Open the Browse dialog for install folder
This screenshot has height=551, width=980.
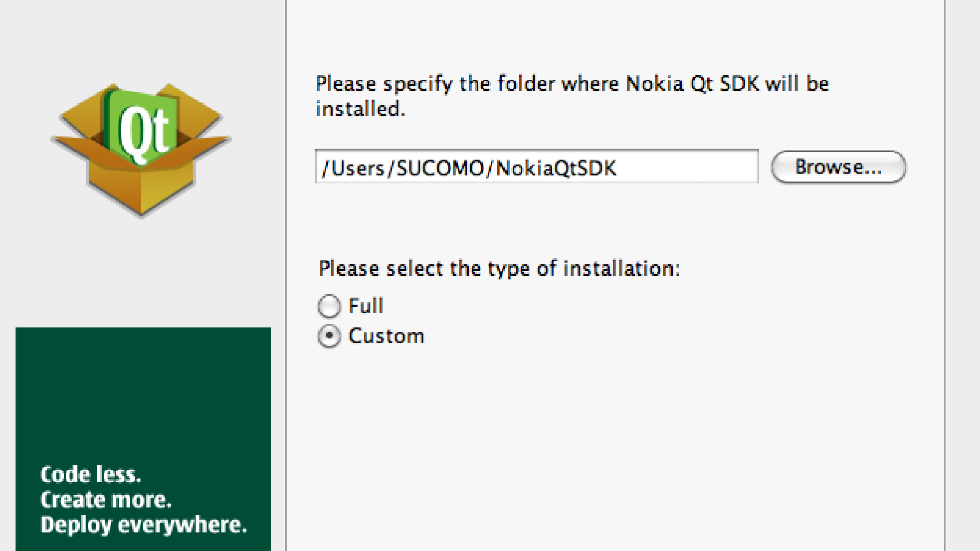(838, 167)
